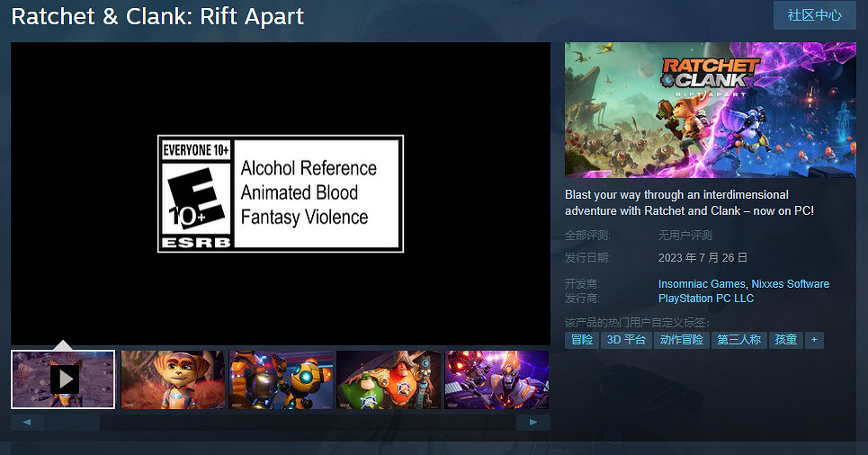Play the trailer video thumbnail
This screenshot has height=455, width=868.
point(63,379)
